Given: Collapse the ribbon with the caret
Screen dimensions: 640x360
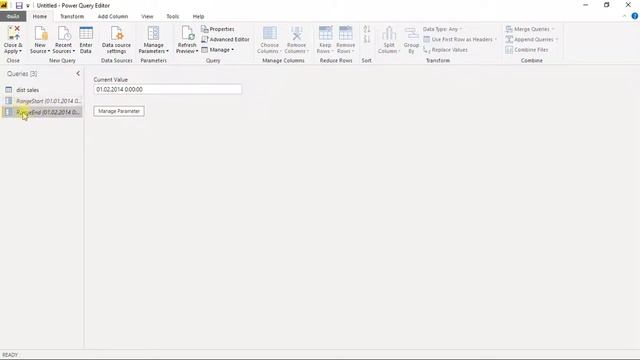Looking at the screenshot, I should (624, 16).
